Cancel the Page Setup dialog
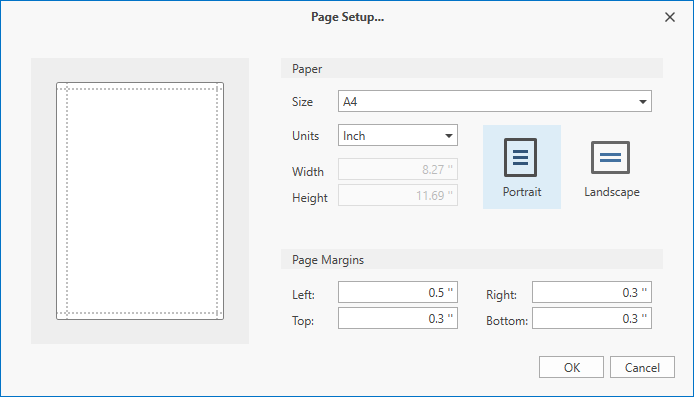Viewport: 694px width, 397px height. tap(642, 367)
